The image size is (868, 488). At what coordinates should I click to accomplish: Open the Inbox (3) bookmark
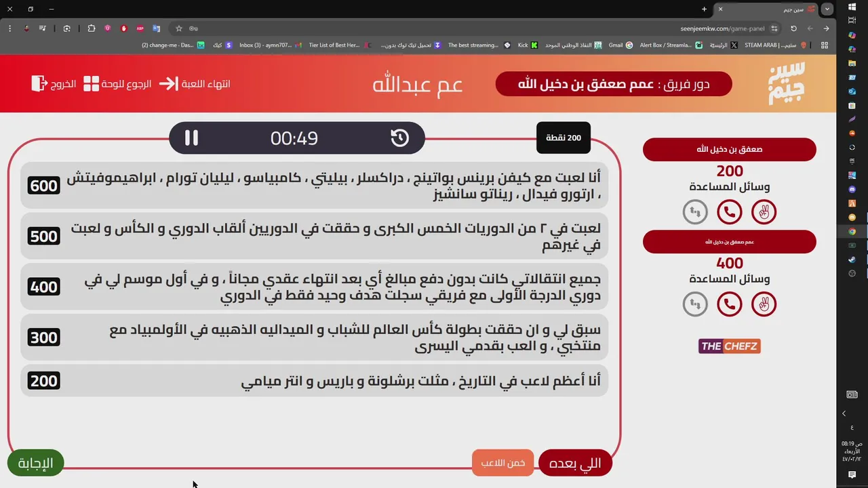pos(271,45)
